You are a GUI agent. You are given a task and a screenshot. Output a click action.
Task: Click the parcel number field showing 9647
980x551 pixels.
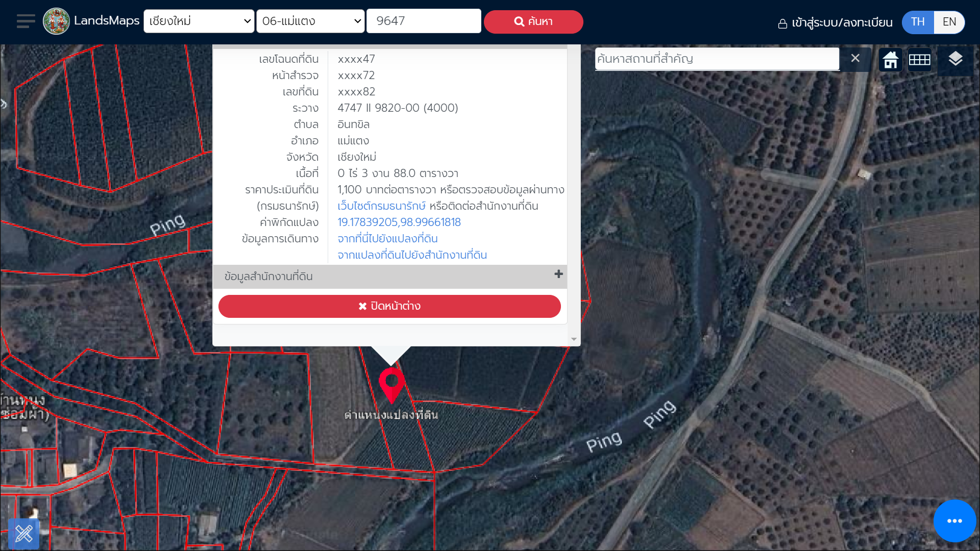click(x=424, y=21)
